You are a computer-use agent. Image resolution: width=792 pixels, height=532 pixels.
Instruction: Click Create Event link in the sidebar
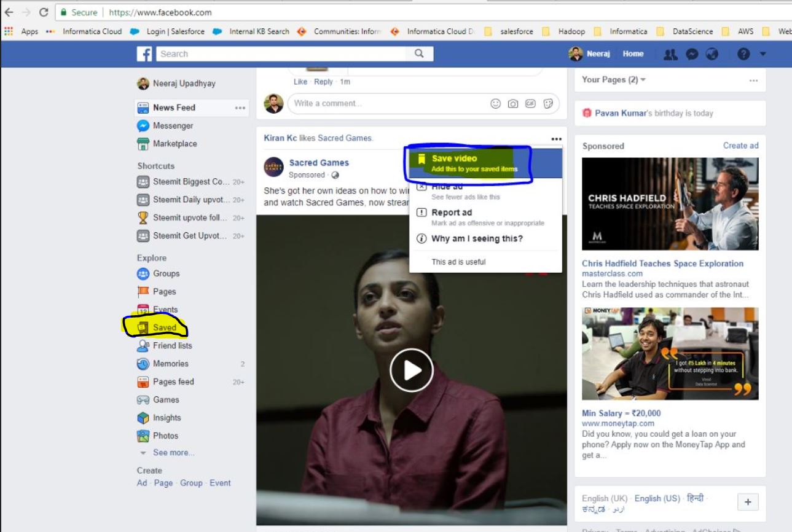pos(220,483)
